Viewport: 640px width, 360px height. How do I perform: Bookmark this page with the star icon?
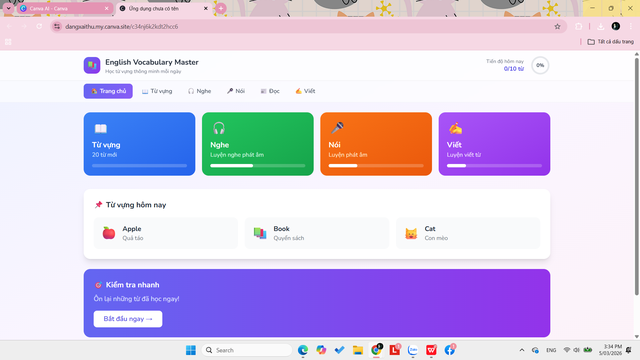tap(557, 27)
